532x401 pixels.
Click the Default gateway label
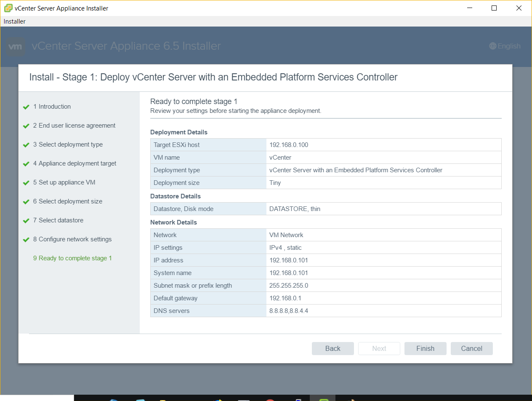click(176, 298)
